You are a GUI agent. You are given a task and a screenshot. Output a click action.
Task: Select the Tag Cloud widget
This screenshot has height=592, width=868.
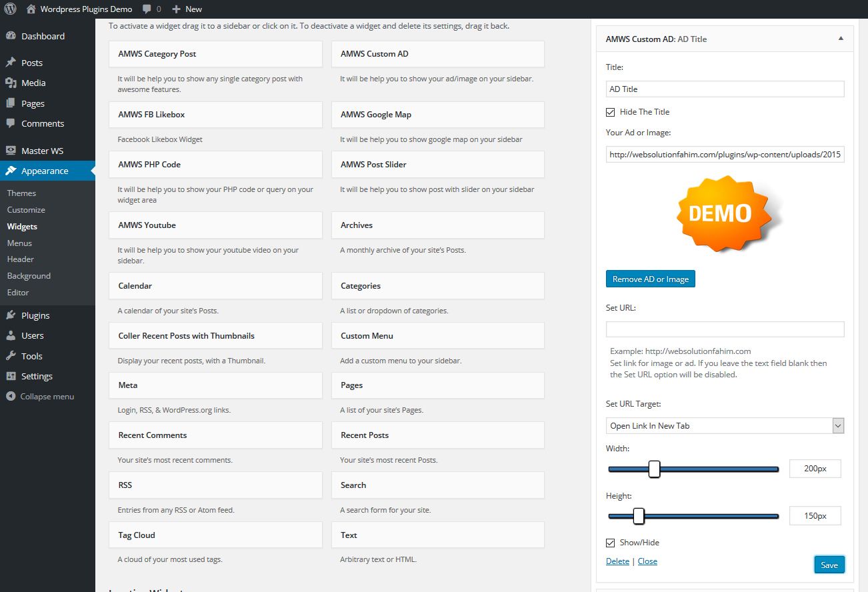pyautogui.click(x=215, y=535)
